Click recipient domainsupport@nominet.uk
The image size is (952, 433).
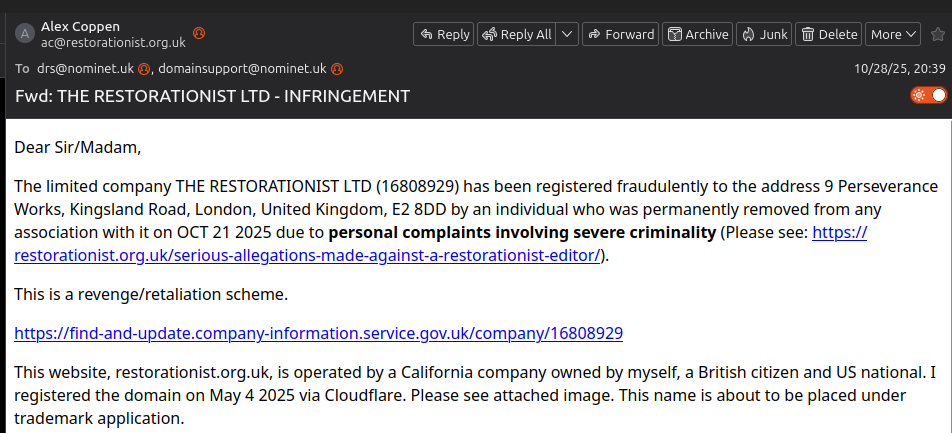[243, 69]
